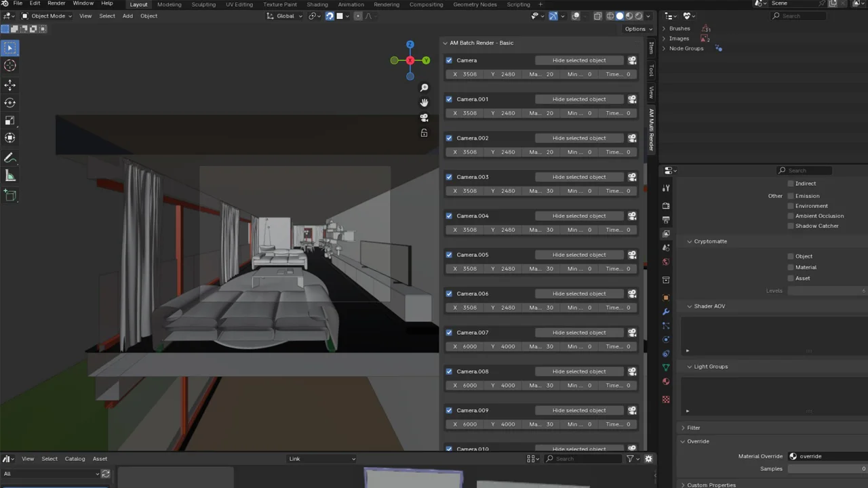This screenshot has width=868, height=488.
Task: Collapse the AM Batch Render - Basic panel
Action: click(445, 43)
